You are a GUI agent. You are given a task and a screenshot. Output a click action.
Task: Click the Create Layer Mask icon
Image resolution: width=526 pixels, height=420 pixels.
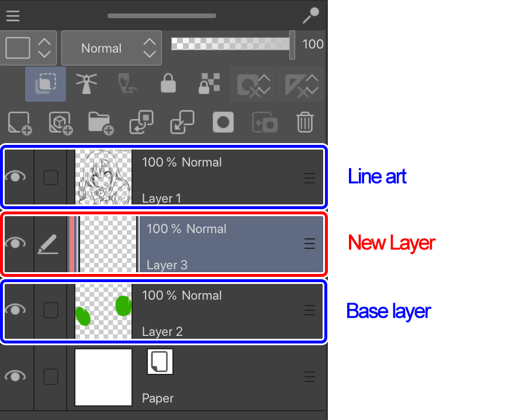223,122
